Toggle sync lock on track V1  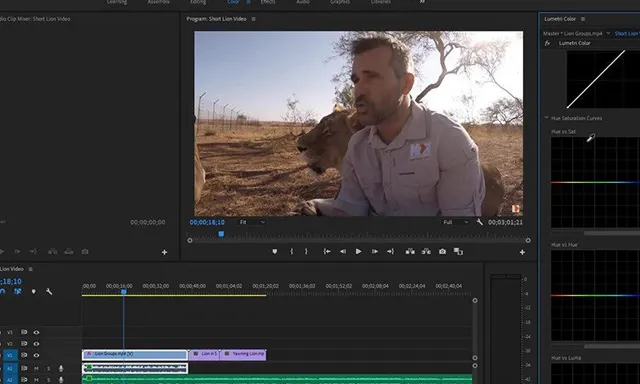pos(24,355)
